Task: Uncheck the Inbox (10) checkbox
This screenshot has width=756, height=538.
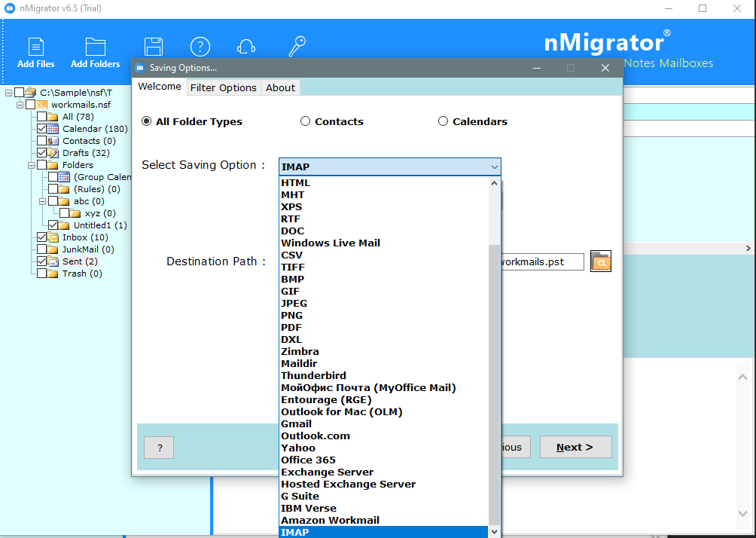Action: click(41, 237)
